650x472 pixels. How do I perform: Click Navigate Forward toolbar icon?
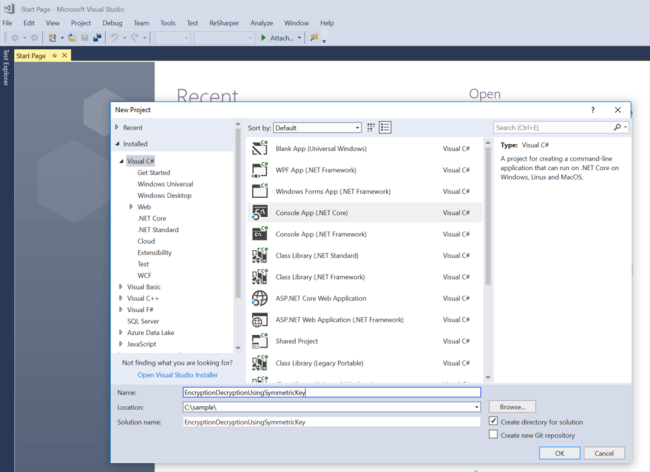[x=34, y=38]
